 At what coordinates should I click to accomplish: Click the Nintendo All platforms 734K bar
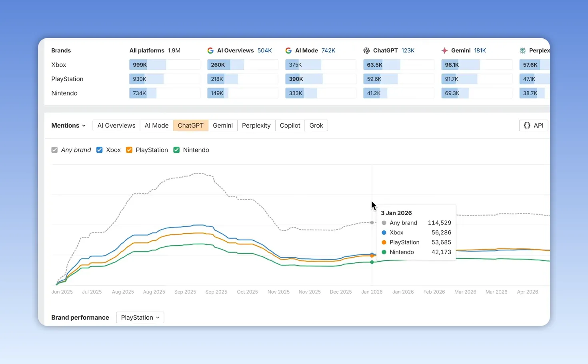165,93
